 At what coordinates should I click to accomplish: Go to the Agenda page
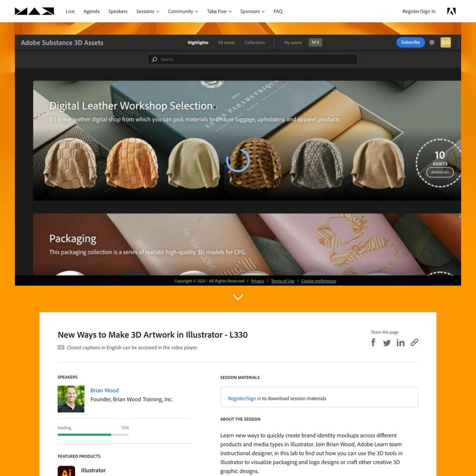click(91, 11)
